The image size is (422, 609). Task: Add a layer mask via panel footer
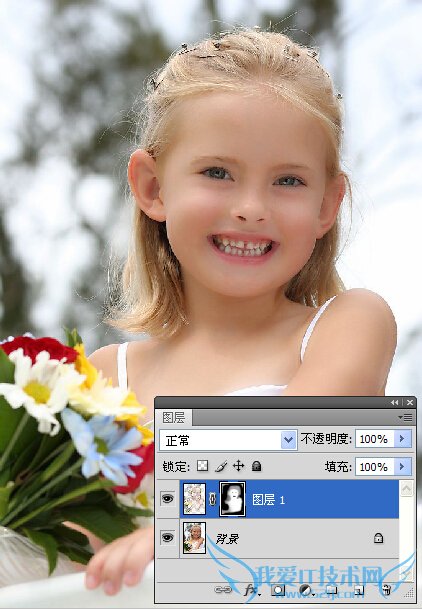(278, 590)
